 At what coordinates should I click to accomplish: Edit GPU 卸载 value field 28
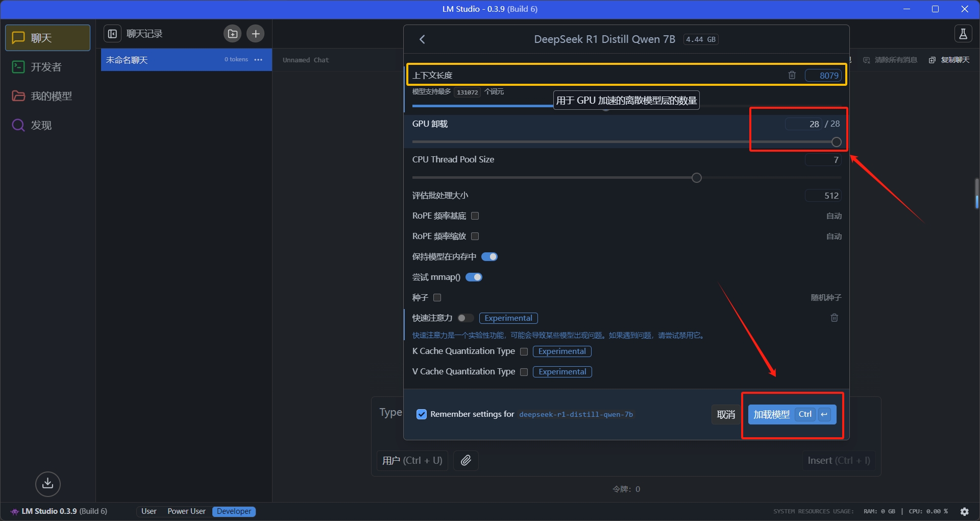tap(803, 124)
